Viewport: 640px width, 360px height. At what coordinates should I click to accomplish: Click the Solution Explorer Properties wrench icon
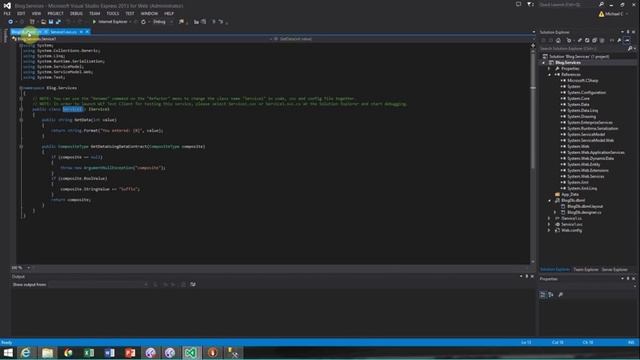pyautogui.click(x=619, y=40)
